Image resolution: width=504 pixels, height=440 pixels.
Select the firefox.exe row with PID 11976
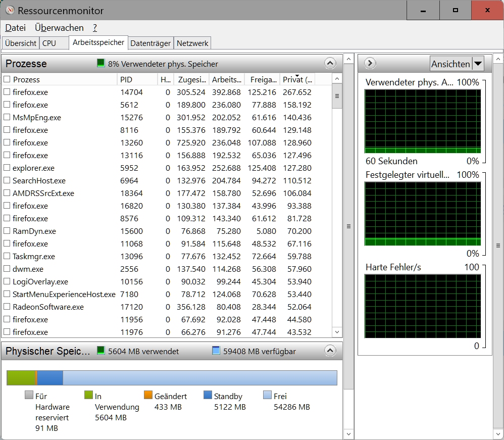coord(167,332)
